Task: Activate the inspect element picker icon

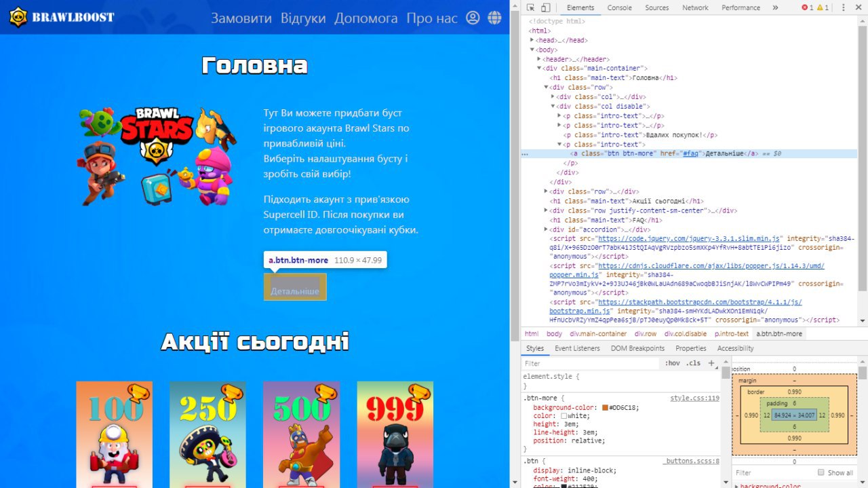Action: coord(530,7)
